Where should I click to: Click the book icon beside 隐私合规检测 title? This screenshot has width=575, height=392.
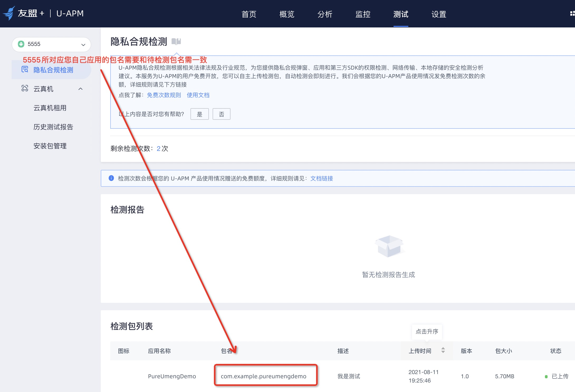pyautogui.click(x=176, y=42)
